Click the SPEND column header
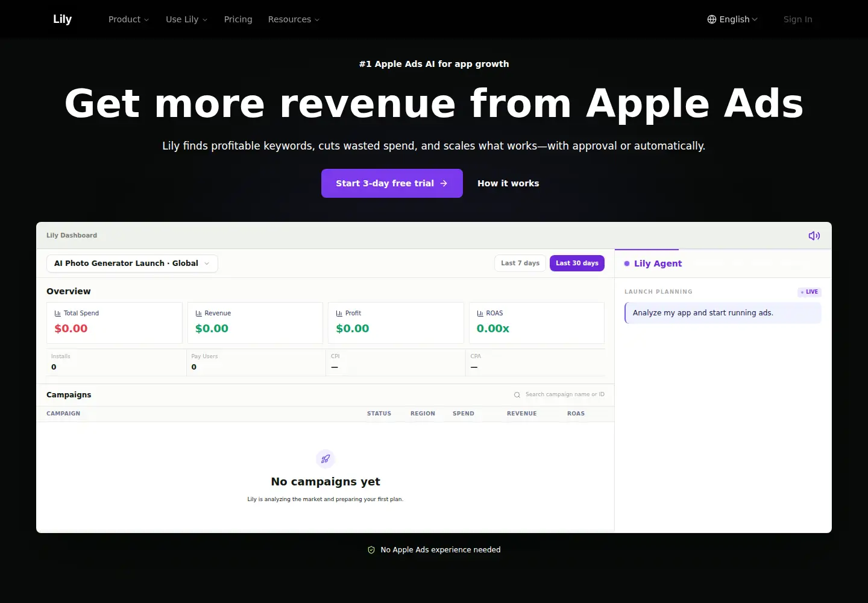This screenshot has height=603, width=868. (464, 414)
